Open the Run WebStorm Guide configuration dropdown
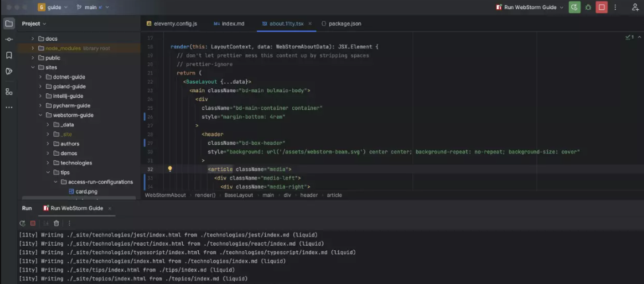Screen dimensions: 644x284 pos(529,7)
